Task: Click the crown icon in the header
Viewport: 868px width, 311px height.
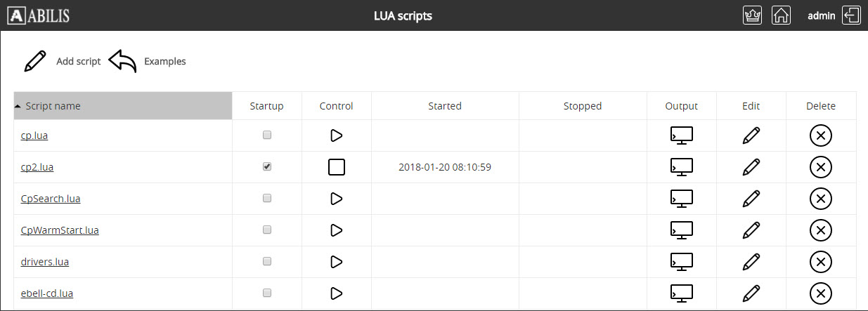Action: [x=752, y=15]
